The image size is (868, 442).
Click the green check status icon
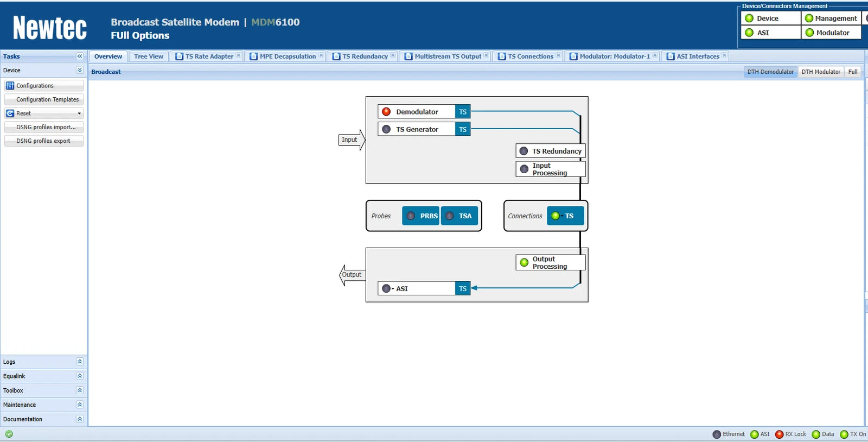pyautogui.click(x=9, y=434)
